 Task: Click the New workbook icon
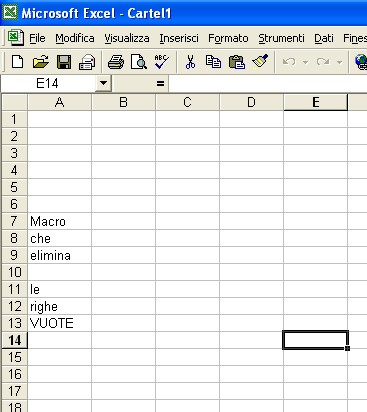[x=17, y=62]
